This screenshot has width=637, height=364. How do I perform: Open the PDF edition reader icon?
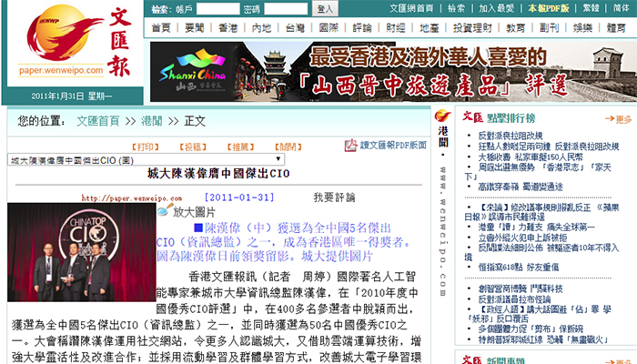350,146
